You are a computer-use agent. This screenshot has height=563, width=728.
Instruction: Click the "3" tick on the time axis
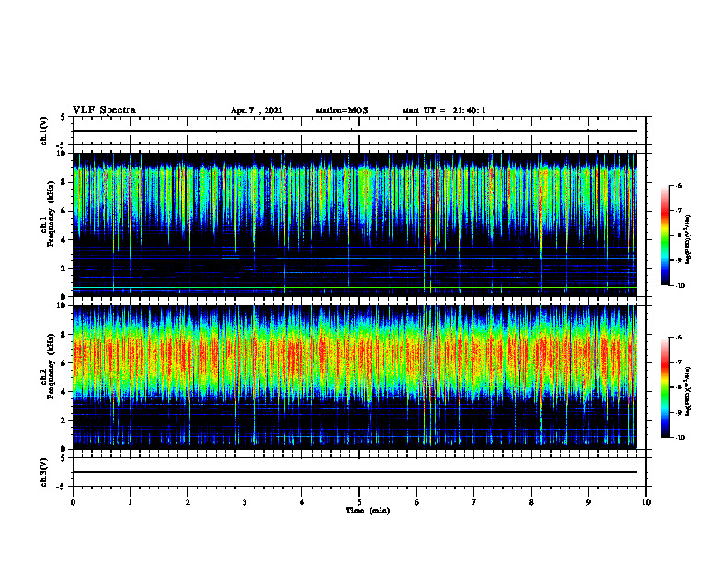tap(245, 502)
